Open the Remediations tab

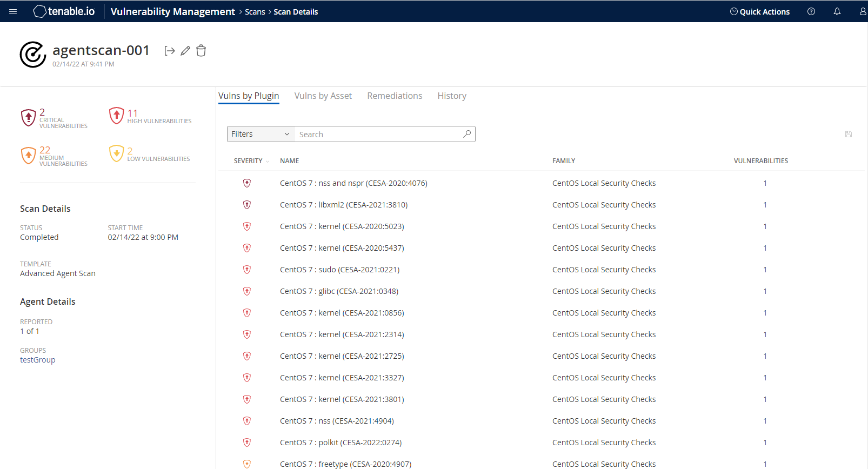[x=395, y=96]
